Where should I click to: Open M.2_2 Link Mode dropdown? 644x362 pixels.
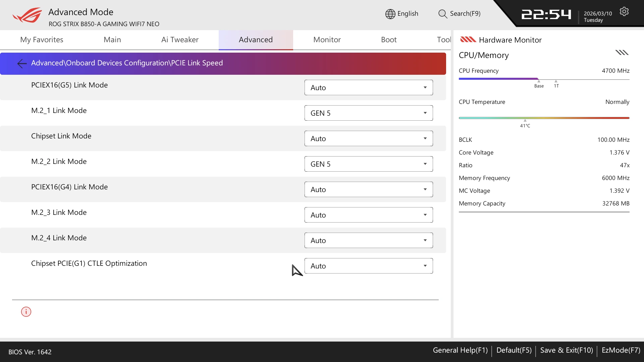click(368, 164)
